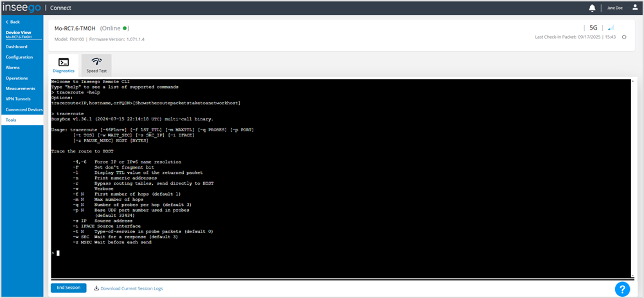This screenshot has width=644, height=298.
Task: Click the Inseego logo
Action: point(22,8)
